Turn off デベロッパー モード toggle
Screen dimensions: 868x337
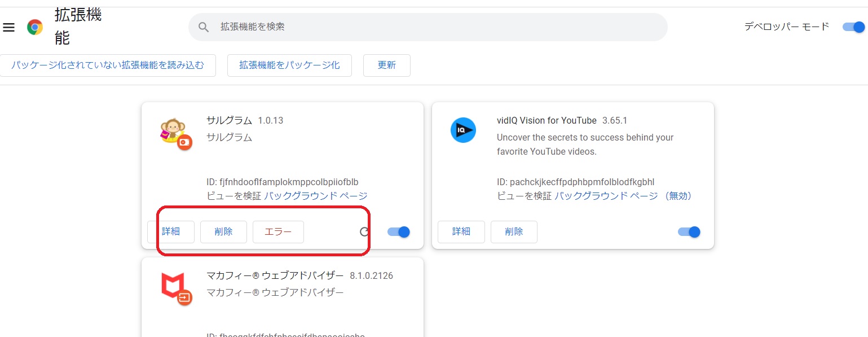(x=853, y=27)
